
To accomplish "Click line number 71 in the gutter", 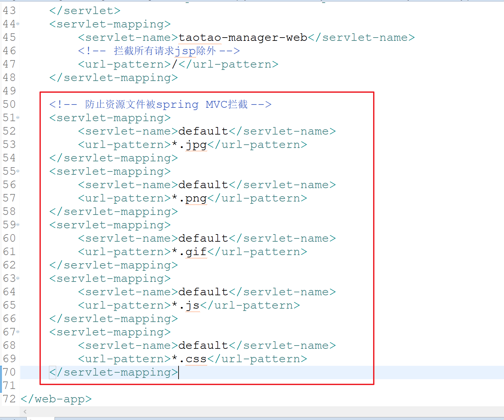I will click(x=9, y=386).
